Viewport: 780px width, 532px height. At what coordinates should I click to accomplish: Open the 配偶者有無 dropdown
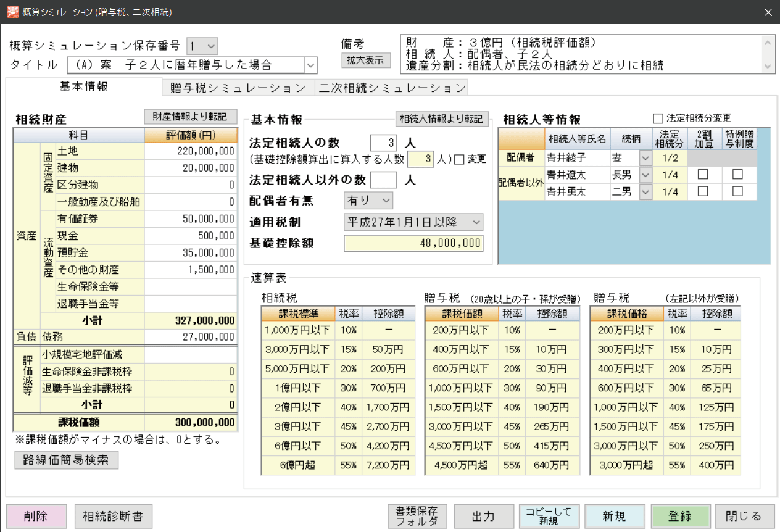386,200
